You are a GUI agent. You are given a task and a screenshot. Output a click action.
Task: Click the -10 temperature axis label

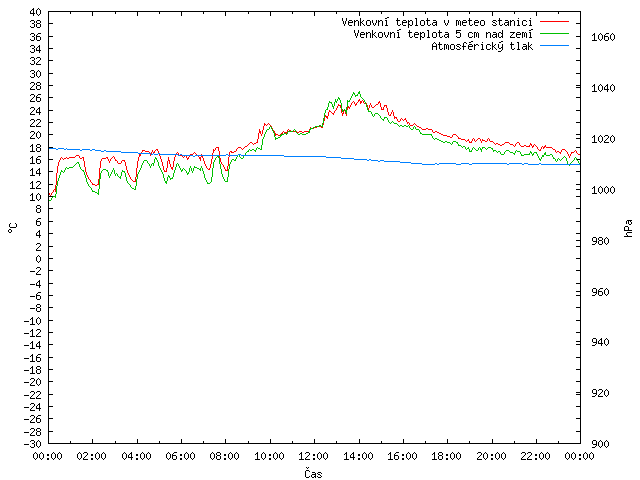[x=33, y=321]
